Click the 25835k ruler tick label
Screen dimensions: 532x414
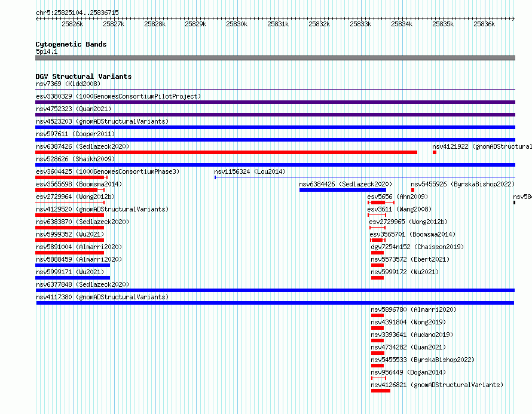[443, 24]
